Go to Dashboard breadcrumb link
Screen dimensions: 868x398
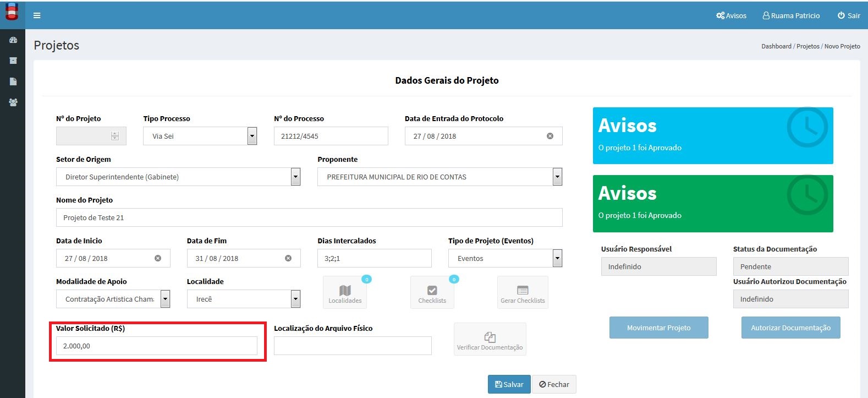[776, 46]
